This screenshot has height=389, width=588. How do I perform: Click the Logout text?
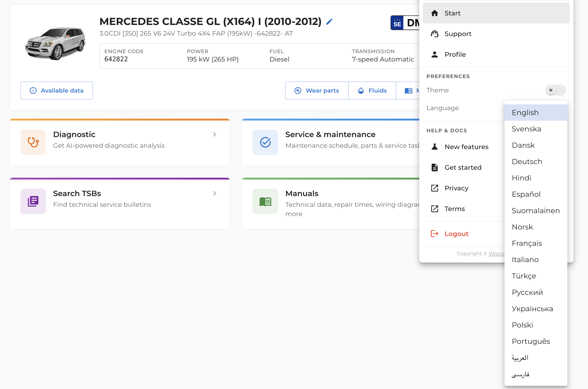pyautogui.click(x=456, y=234)
